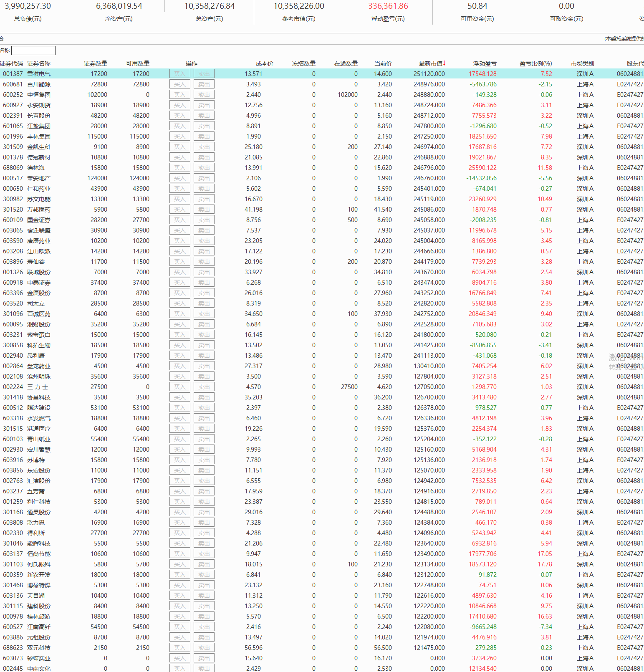Select the 宏川智慧 stock name
The image size is (644, 672).
click(39, 450)
